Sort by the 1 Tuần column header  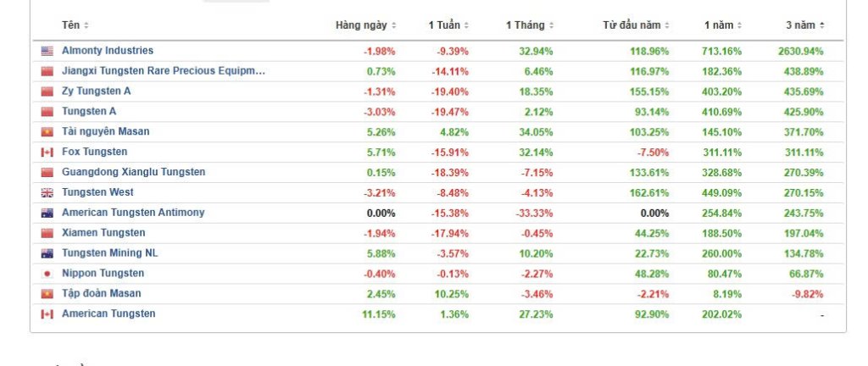(448, 25)
